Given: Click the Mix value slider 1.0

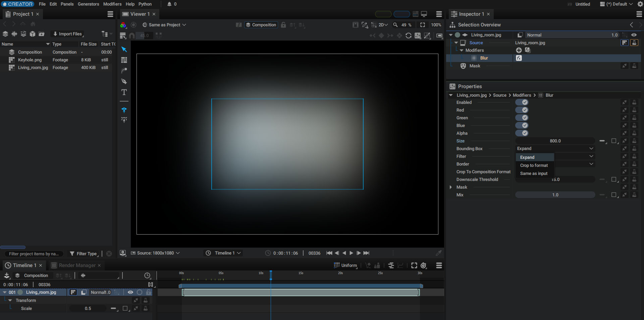Looking at the screenshot, I should (x=555, y=195).
